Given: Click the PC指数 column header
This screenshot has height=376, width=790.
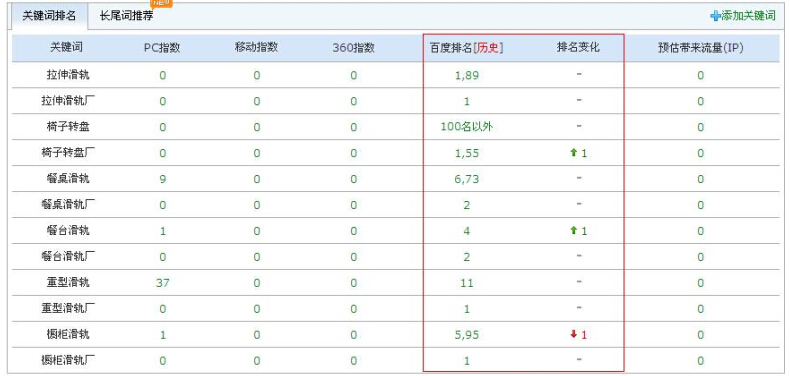Looking at the screenshot, I should click(x=162, y=48).
